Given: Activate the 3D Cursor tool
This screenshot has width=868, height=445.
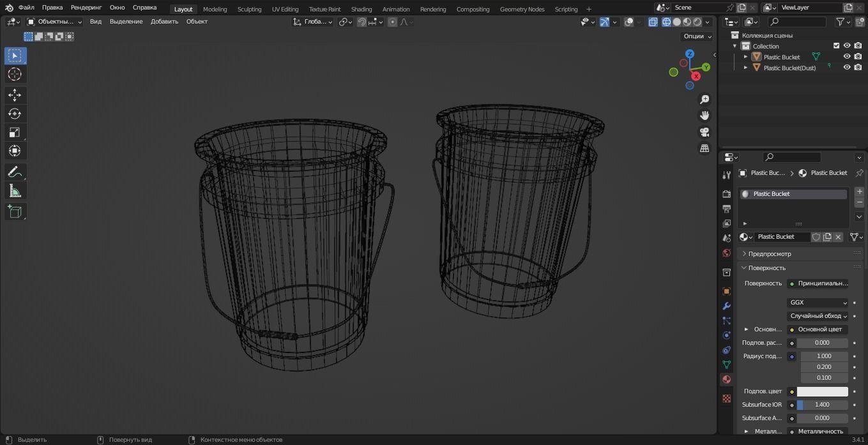Looking at the screenshot, I should click(15, 74).
